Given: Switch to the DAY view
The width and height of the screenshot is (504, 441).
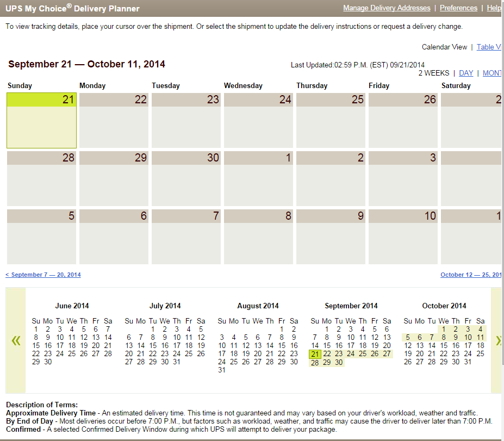Looking at the screenshot, I should [466, 73].
